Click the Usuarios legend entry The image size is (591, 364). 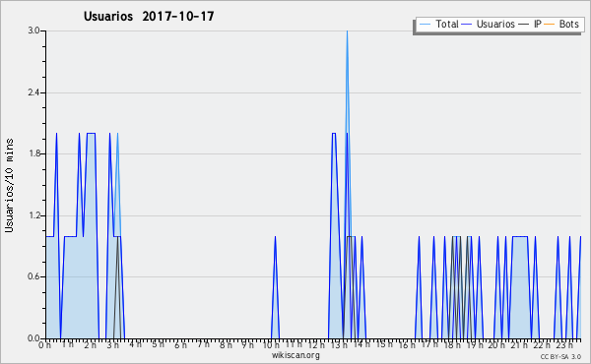[x=489, y=25]
